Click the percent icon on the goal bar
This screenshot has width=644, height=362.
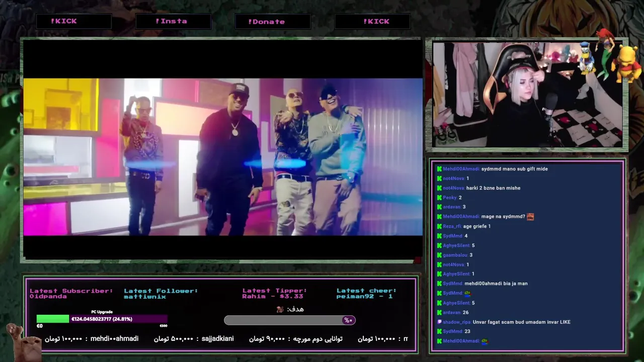348,320
